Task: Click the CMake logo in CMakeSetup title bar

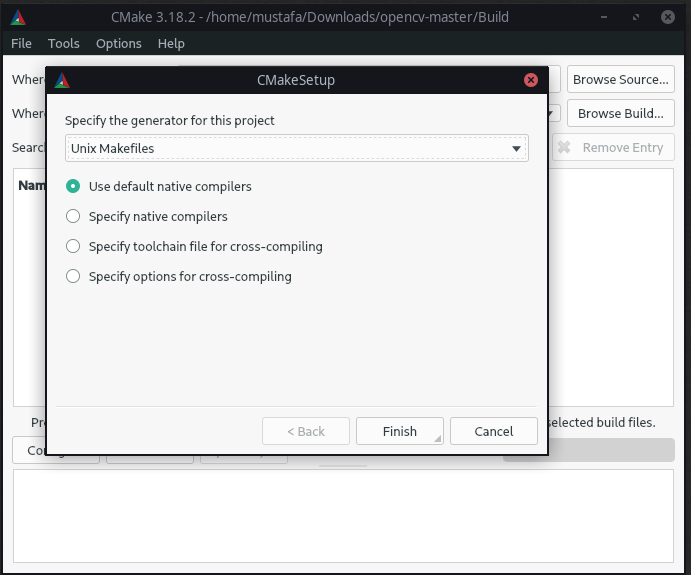Action: point(62,80)
